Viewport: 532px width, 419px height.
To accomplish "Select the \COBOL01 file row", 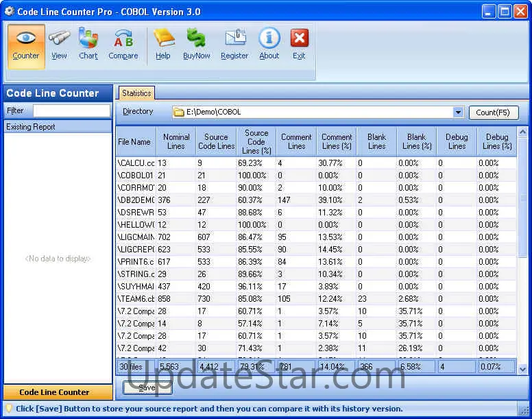I will point(316,176).
